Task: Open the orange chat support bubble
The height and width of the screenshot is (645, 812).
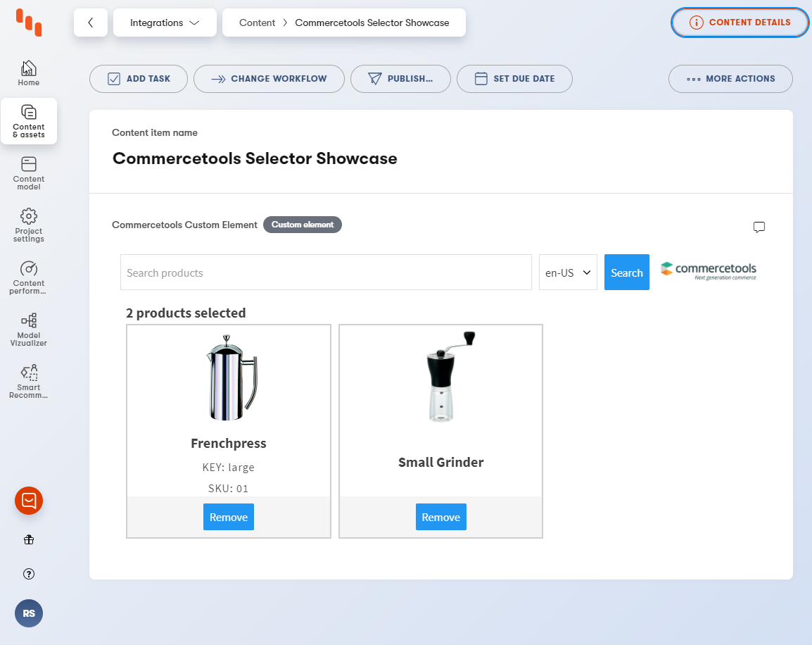Action: (29, 501)
